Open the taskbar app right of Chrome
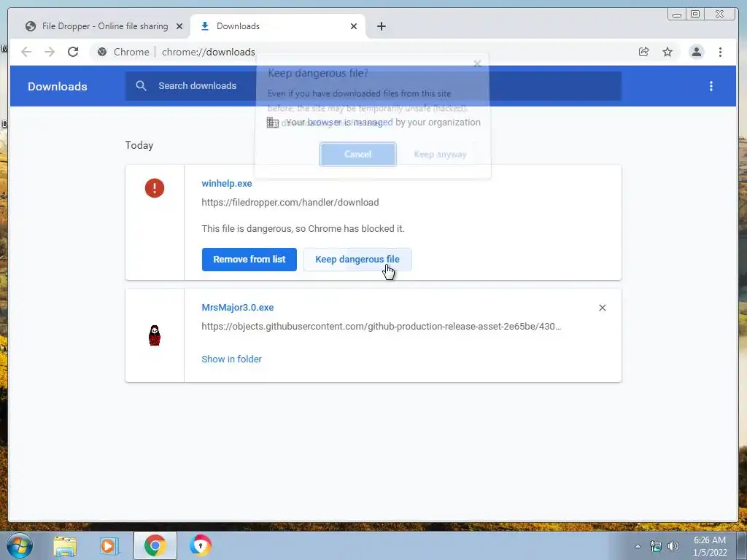Image resolution: width=747 pixels, height=560 pixels. click(x=200, y=545)
